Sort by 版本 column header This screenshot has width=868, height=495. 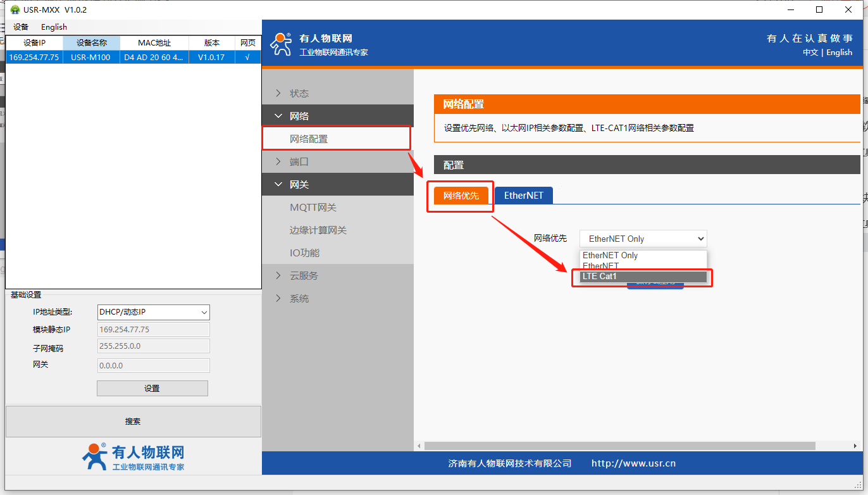211,43
